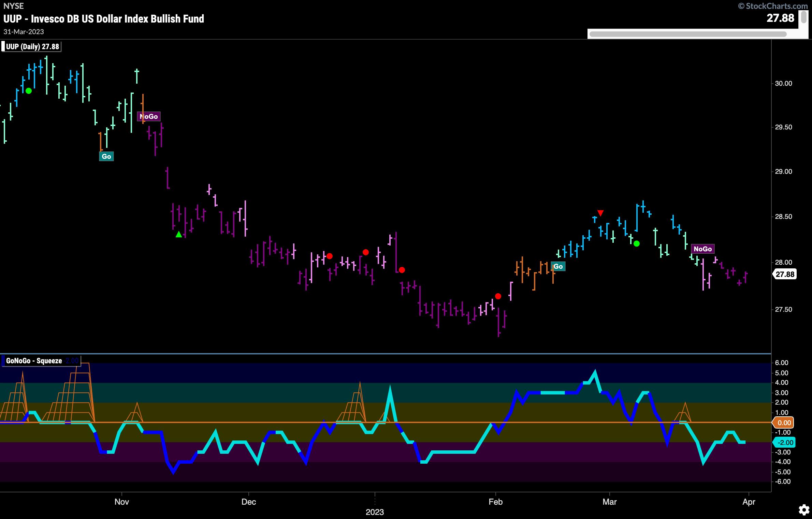Screen dimensions: 812x519
Task: Click the red circle marker in early February
Action: click(x=498, y=296)
